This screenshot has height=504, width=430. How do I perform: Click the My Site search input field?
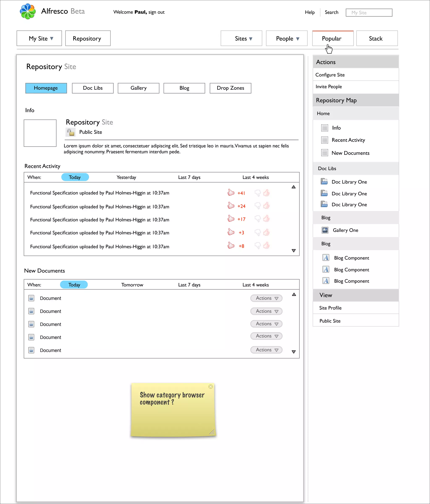(369, 13)
